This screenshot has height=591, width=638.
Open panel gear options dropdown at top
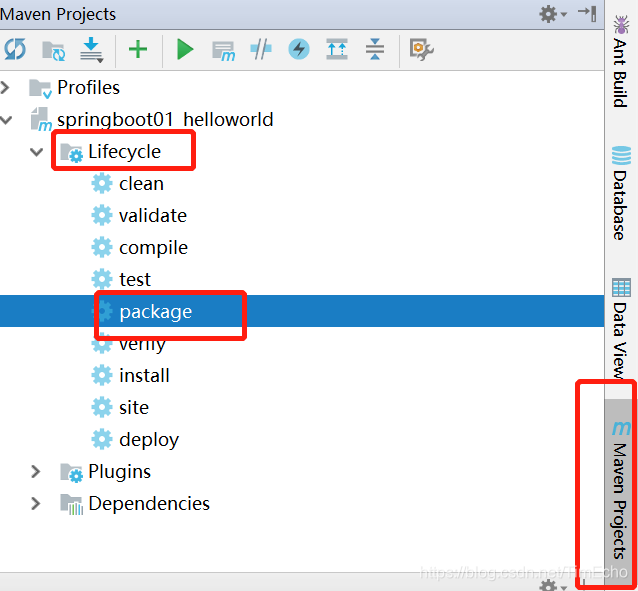pos(552,14)
